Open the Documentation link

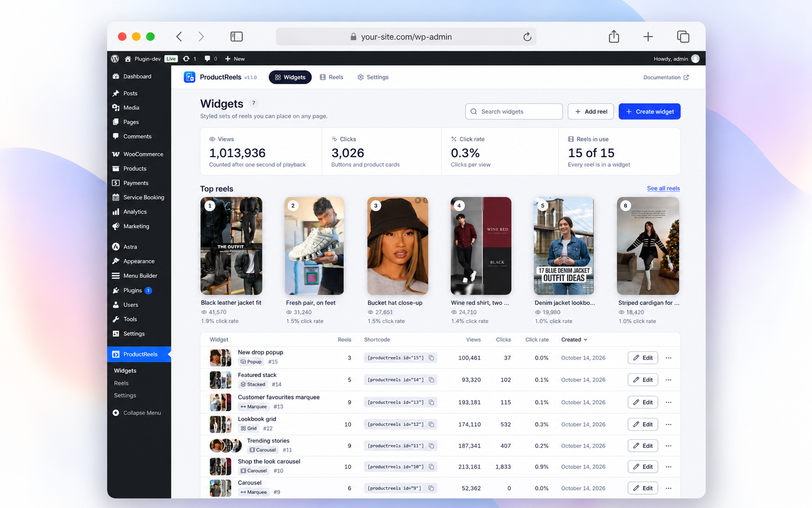666,77
